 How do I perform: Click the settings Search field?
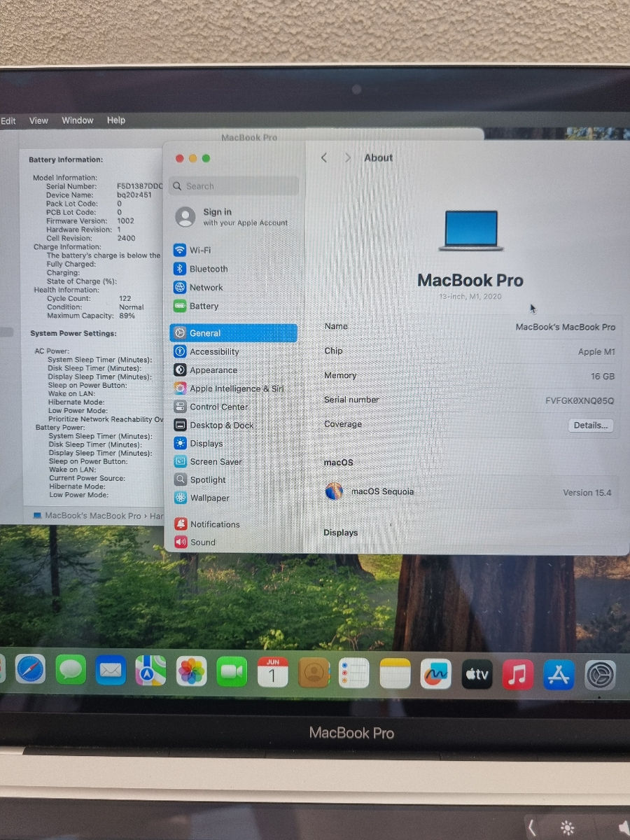click(x=233, y=185)
